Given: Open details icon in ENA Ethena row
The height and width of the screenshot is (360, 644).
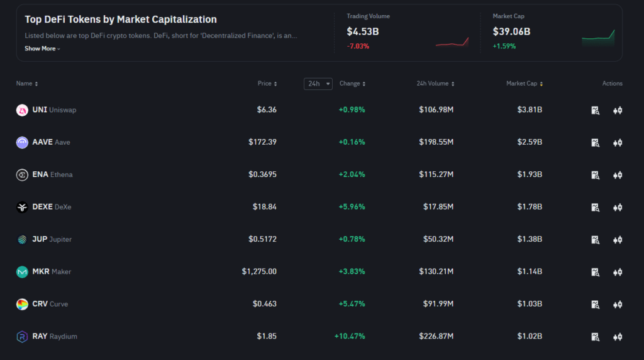Looking at the screenshot, I should coord(595,175).
